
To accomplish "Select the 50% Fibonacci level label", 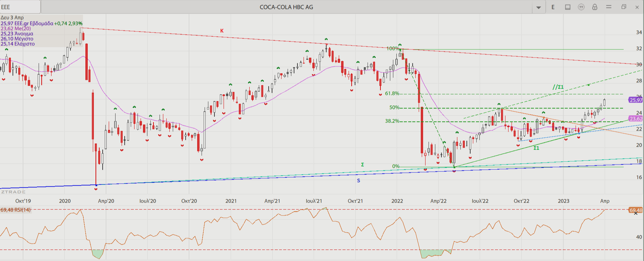I will 394,107.
